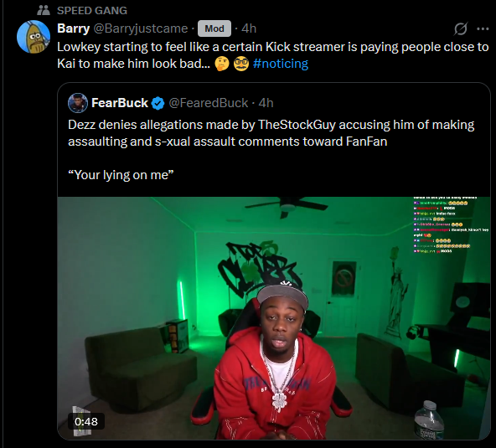Click the stream chat overlay in video
Screen dimensions: 496x448
pos(451,224)
